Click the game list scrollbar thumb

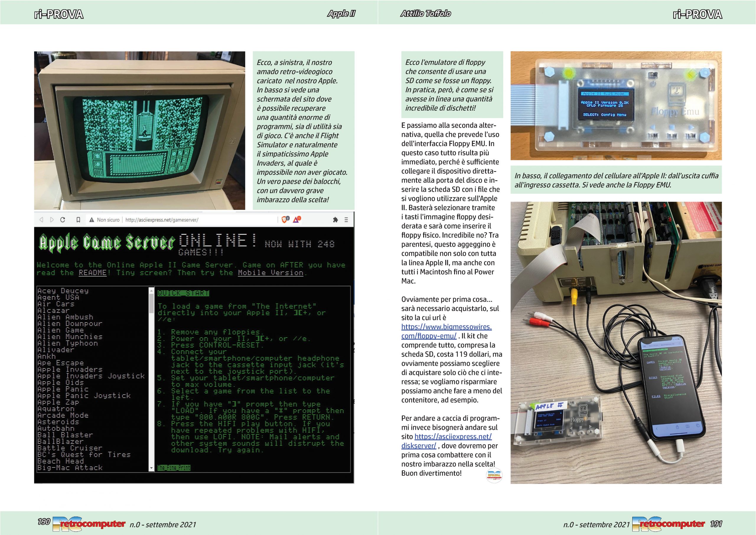point(151,303)
